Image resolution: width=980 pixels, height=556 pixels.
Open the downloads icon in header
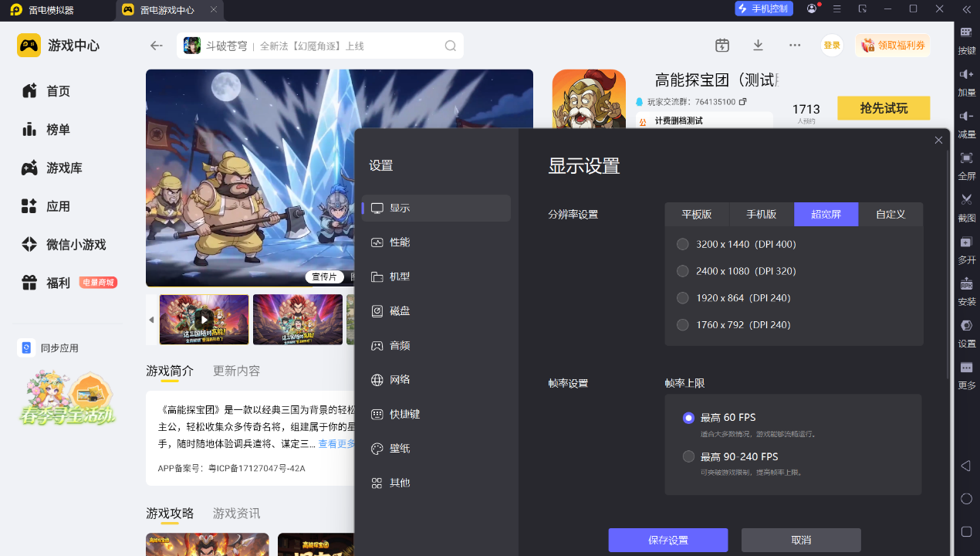[x=759, y=46]
